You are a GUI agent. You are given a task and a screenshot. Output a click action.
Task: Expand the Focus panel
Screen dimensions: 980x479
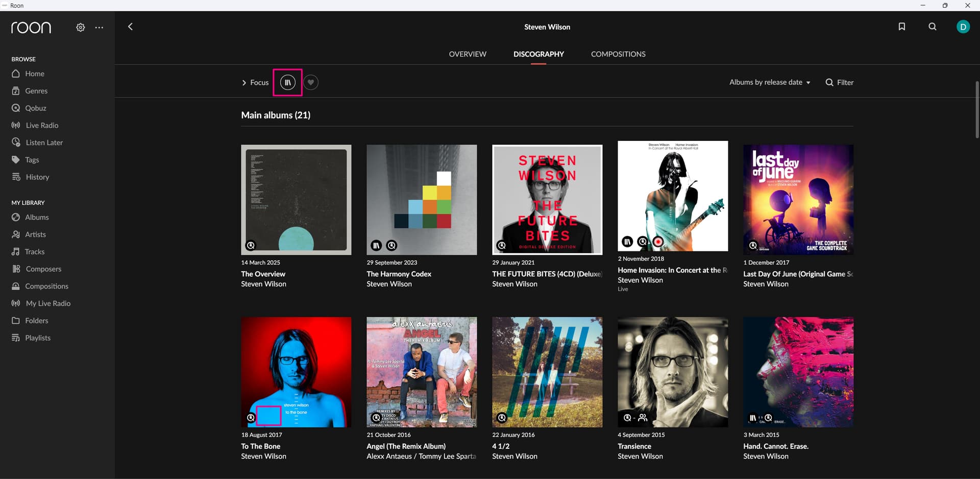[255, 82]
